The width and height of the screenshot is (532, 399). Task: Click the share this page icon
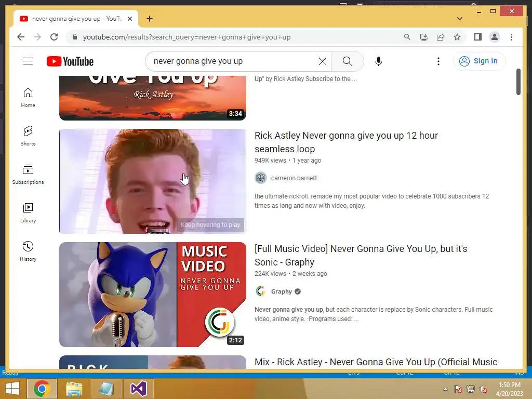pyautogui.click(x=441, y=37)
